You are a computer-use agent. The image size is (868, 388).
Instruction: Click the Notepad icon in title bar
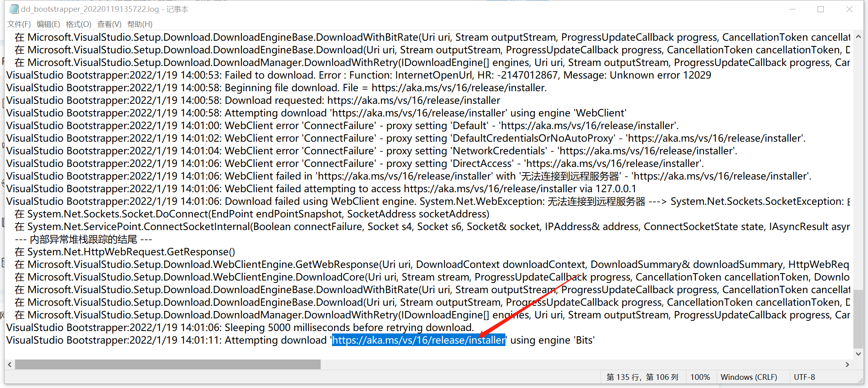[14, 9]
